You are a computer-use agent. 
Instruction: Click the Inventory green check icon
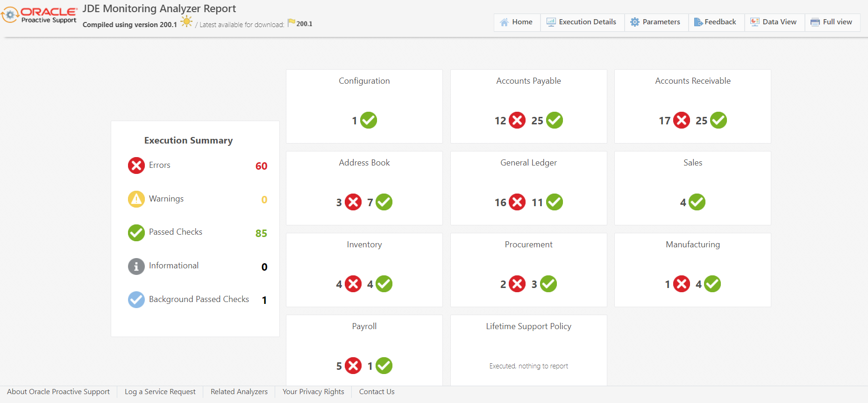(384, 284)
